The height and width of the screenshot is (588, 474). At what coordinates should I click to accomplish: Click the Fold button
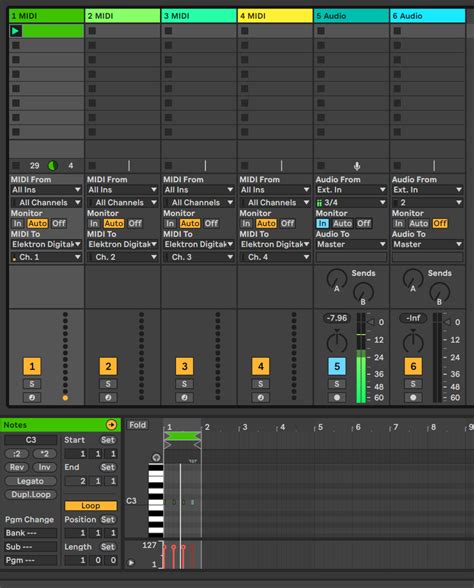pos(138,425)
